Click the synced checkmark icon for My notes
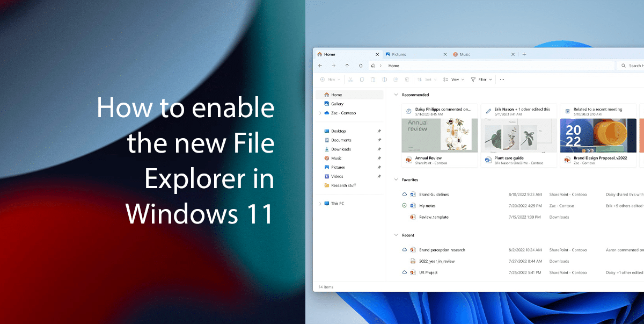The image size is (644, 324). coord(405,206)
